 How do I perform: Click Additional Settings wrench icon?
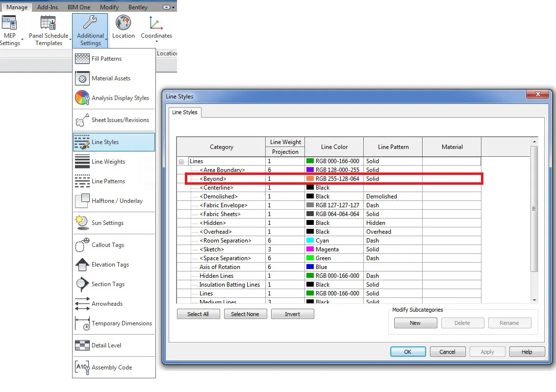(x=90, y=23)
